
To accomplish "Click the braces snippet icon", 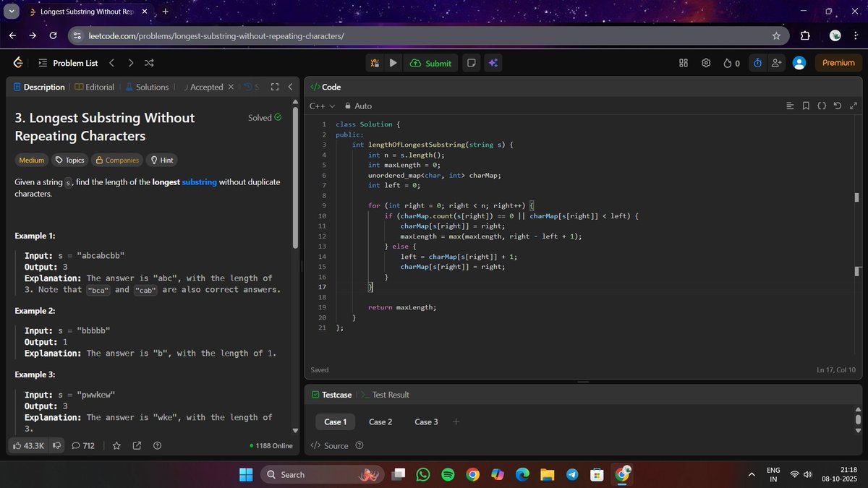I will pyautogui.click(x=822, y=106).
